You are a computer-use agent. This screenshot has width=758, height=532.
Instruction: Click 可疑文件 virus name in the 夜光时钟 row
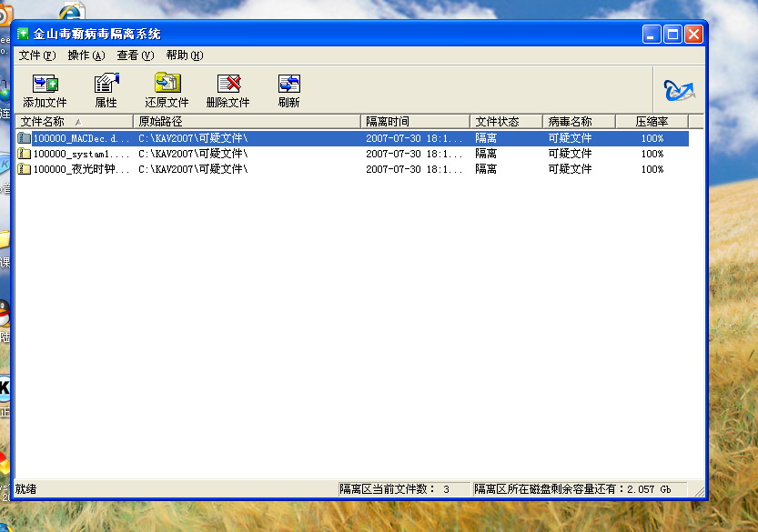pyautogui.click(x=570, y=169)
